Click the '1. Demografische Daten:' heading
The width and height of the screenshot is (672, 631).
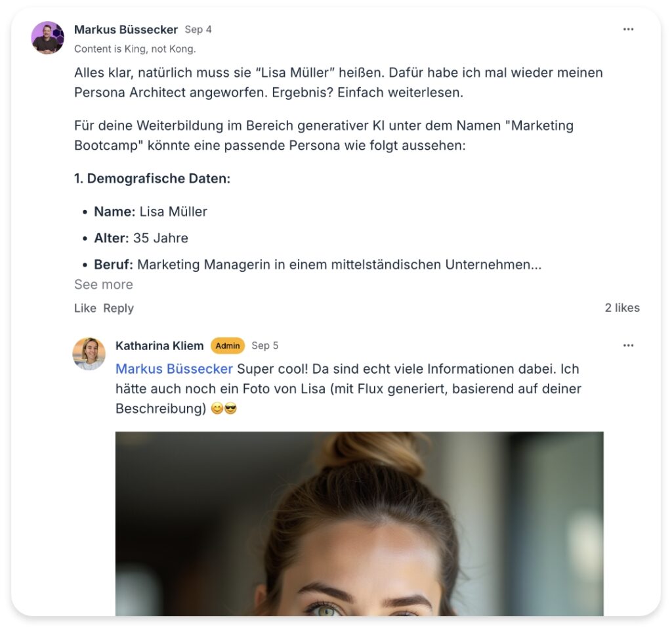tap(152, 179)
